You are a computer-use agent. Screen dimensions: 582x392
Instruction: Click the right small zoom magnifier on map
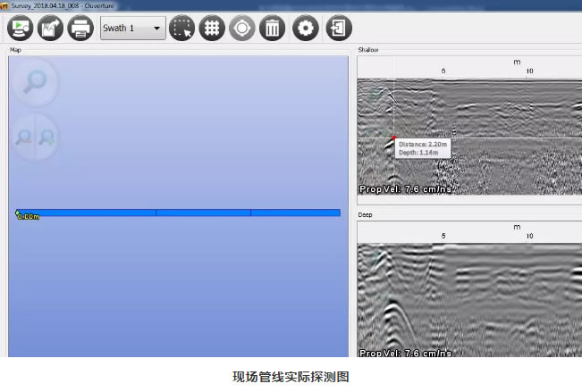pos(46,138)
